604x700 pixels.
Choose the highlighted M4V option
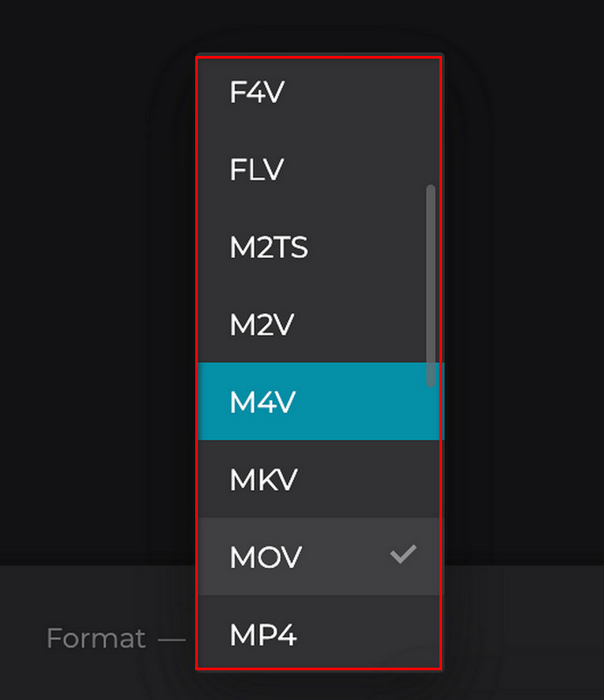319,402
